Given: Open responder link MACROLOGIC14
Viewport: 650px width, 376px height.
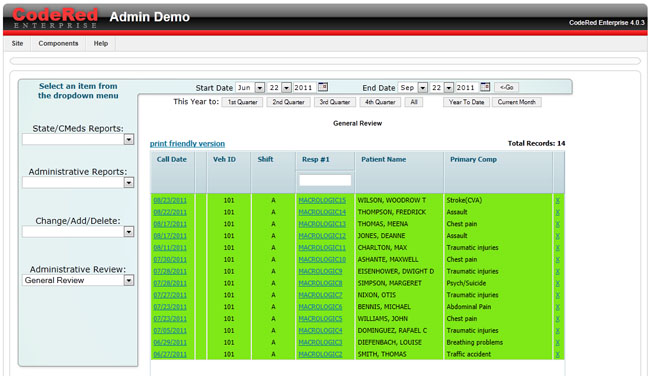Looking at the screenshot, I should coord(322,212).
